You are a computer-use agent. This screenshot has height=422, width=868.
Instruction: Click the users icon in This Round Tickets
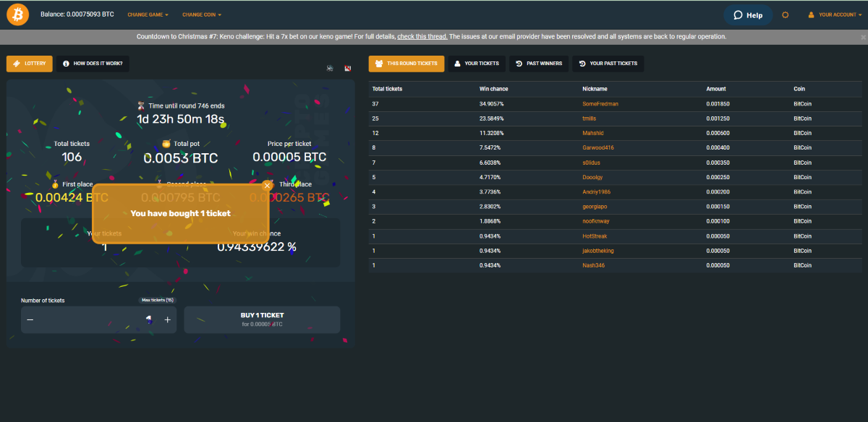379,64
